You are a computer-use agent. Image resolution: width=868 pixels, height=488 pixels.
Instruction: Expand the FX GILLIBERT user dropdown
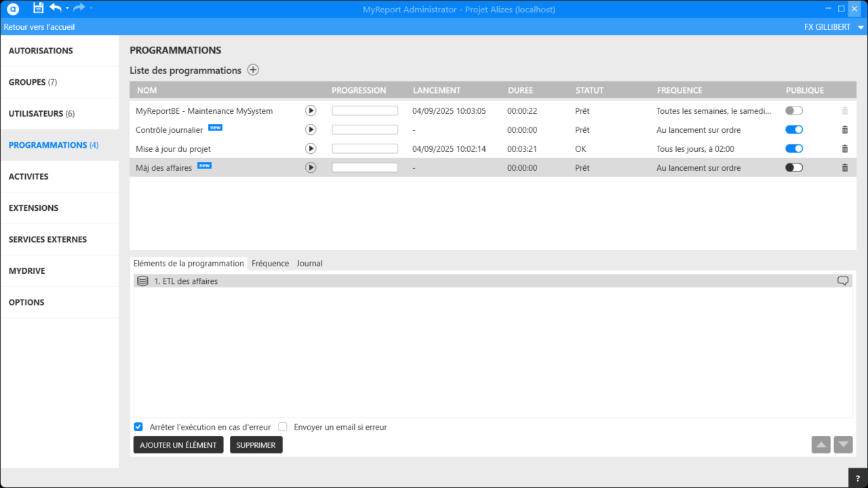861,27
